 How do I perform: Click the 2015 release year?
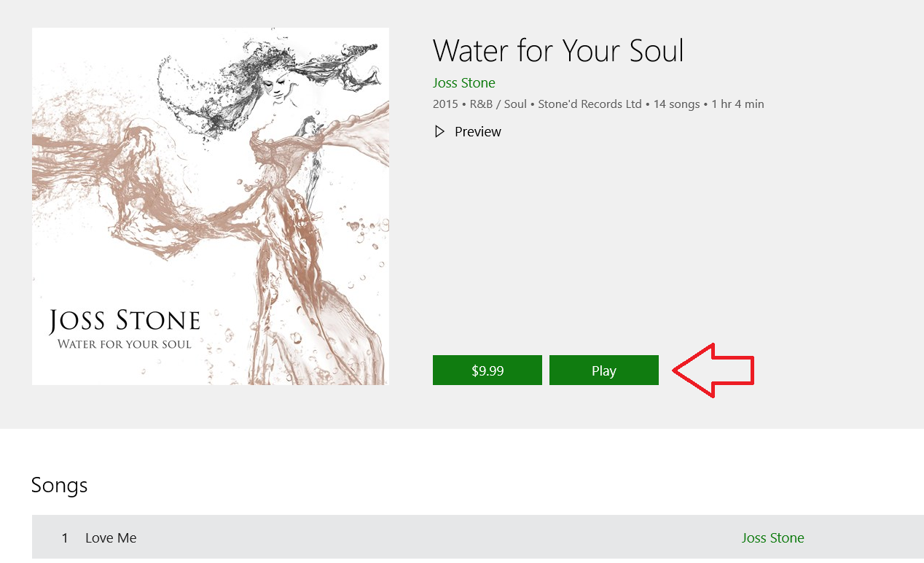[x=445, y=104]
